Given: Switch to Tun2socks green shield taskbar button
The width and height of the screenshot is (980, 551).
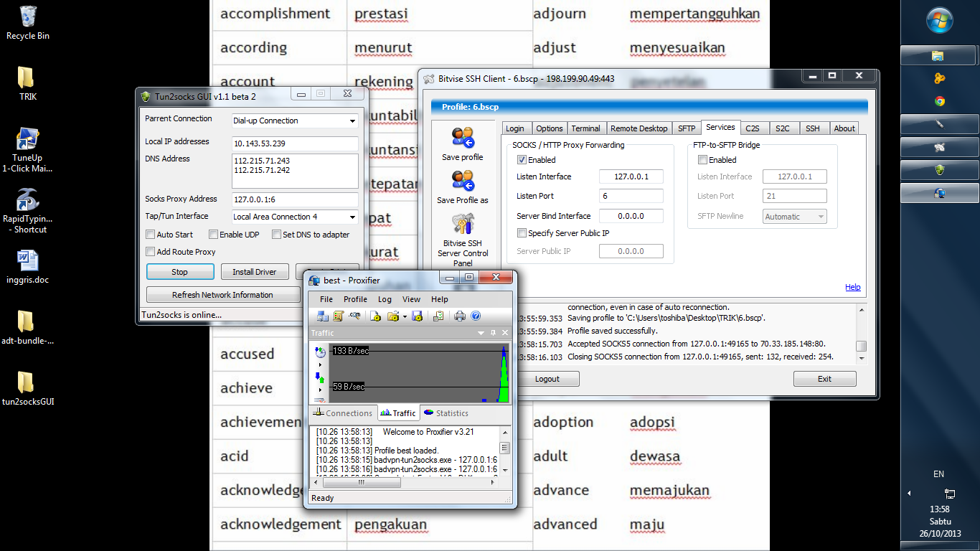Looking at the screenshot, I should [939, 170].
